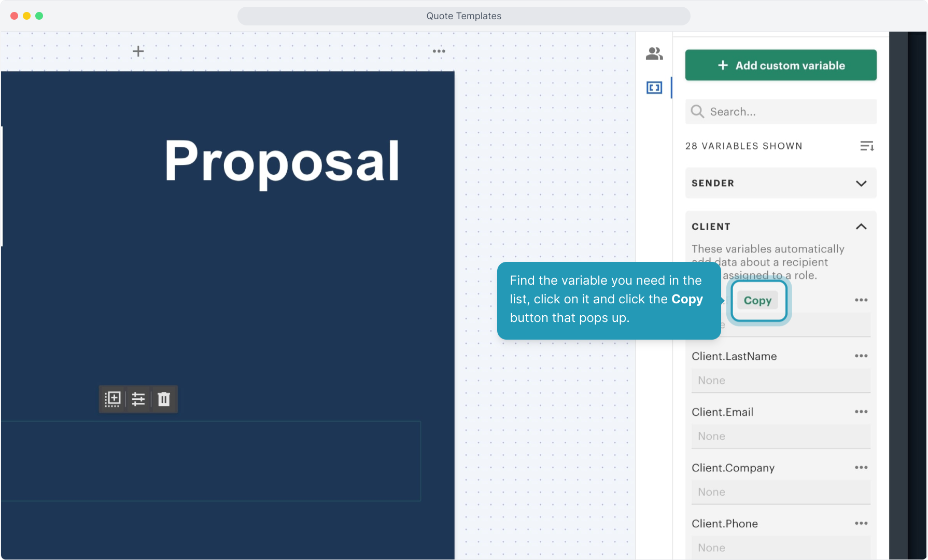Open block settings sliders icon
This screenshot has width=928, height=560.
pyautogui.click(x=138, y=399)
